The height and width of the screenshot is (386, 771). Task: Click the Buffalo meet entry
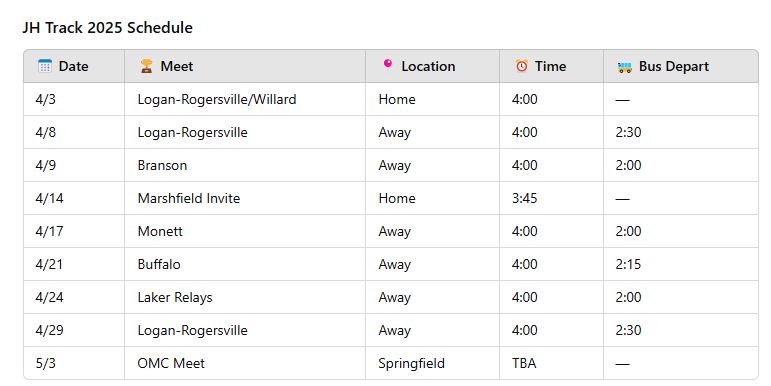point(159,264)
